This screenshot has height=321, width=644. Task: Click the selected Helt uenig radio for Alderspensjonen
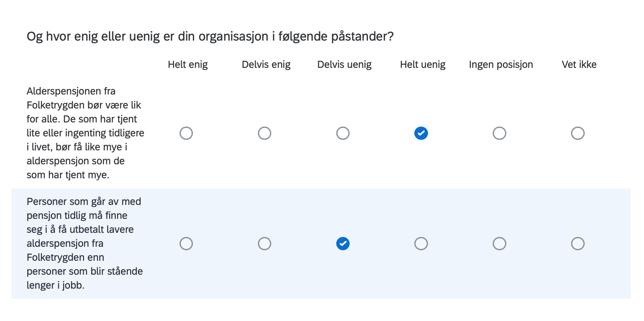coord(421,133)
